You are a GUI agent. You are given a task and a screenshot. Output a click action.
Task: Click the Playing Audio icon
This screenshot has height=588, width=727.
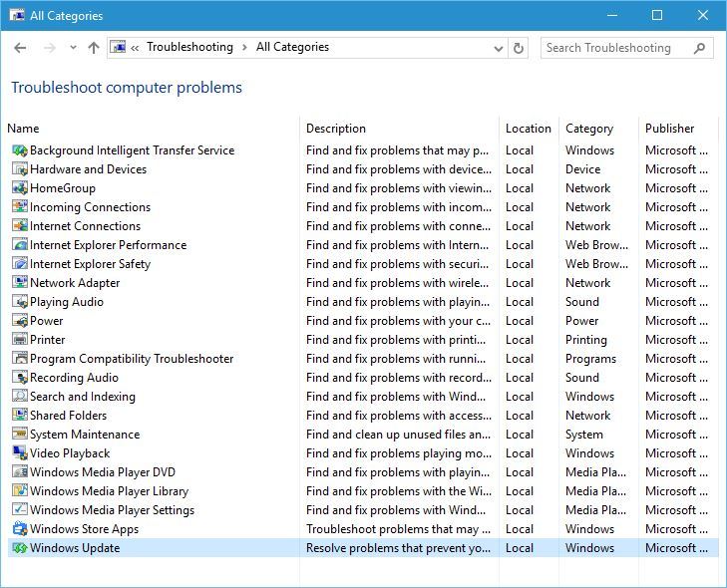20,302
